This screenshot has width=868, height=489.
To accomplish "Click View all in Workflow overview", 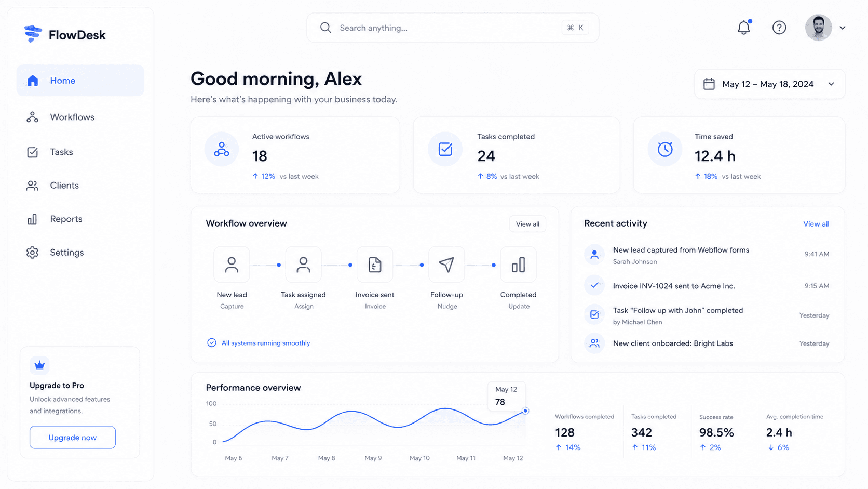I will pos(527,224).
